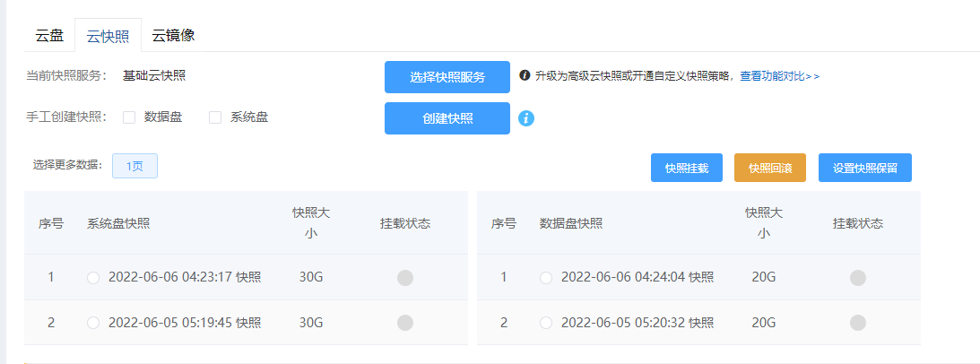The height and width of the screenshot is (364, 980).
Task: Open the 云镜像 tab
Action: (173, 36)
